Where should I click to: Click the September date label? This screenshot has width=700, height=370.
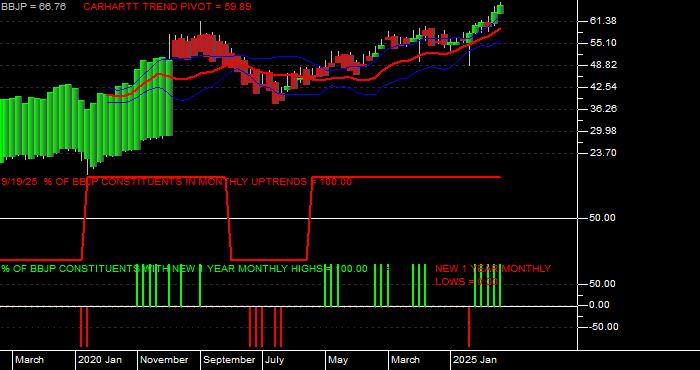pyautogui.click(x=229, y=360)
